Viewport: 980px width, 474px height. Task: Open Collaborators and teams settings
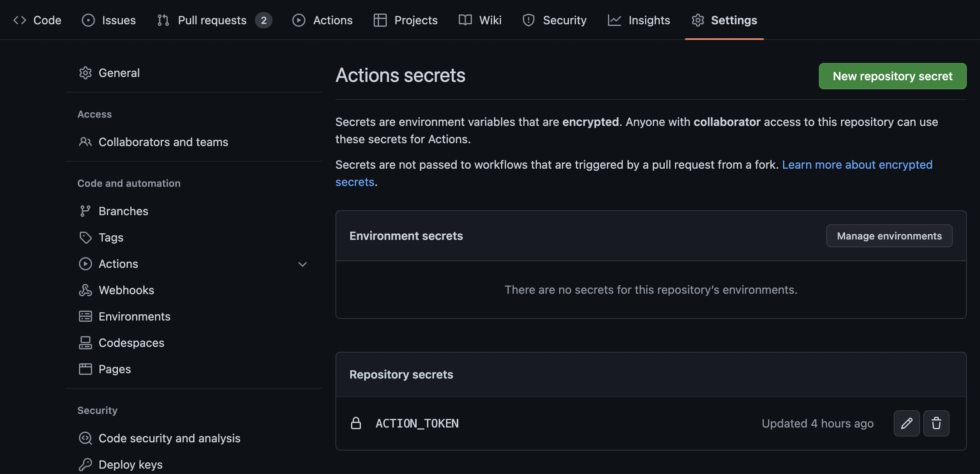coord(163,142)
